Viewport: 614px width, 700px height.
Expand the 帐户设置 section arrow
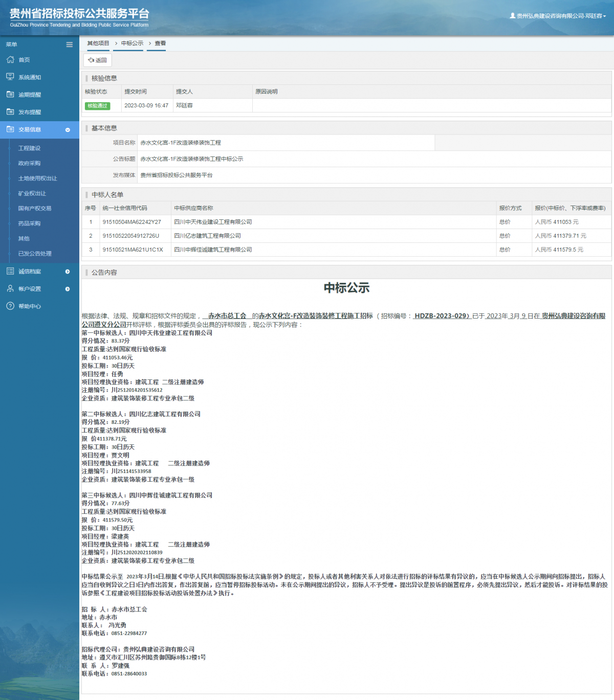pyautogui.click(x=68, y=289)
